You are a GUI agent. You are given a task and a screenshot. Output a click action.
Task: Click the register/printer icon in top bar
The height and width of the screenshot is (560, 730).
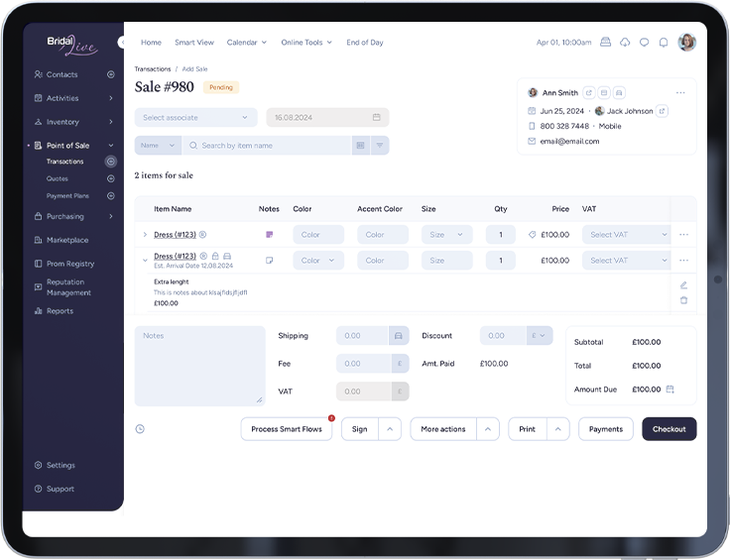(605, 43)
